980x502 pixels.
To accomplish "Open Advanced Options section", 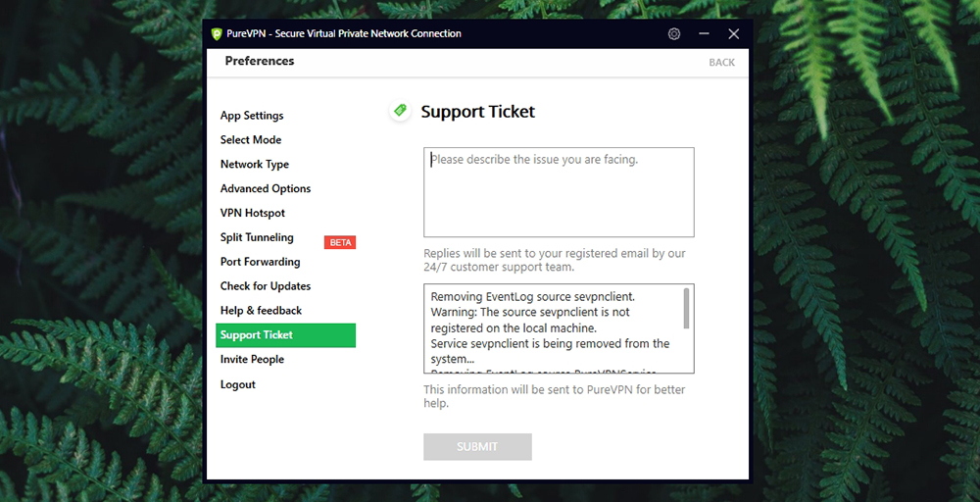I will click(266, 189).
